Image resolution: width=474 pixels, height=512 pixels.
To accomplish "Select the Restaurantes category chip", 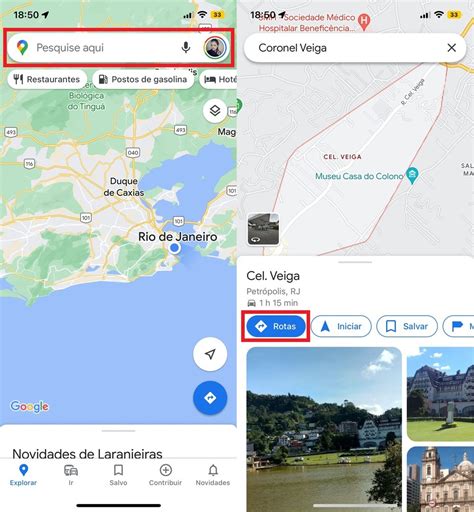I will pyautogui.click(x=47, y=79).
